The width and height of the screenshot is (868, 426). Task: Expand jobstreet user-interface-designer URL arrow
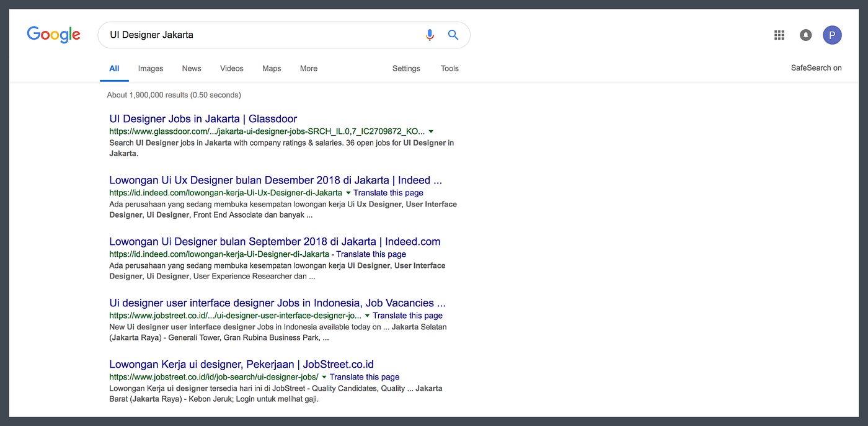pos(367,316)
